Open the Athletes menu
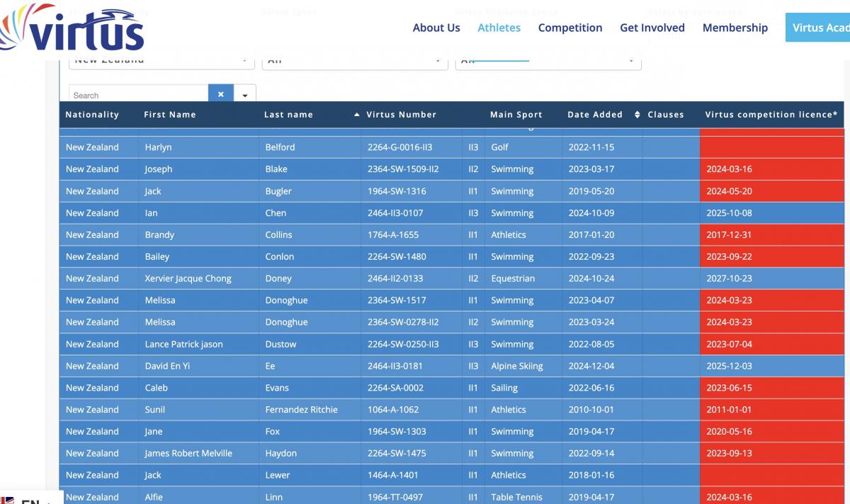This screenshot has height=504, width=850. tap(499, 28)
